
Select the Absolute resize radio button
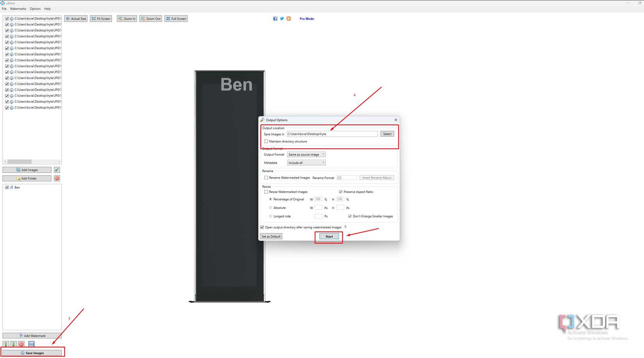(270, 208)
